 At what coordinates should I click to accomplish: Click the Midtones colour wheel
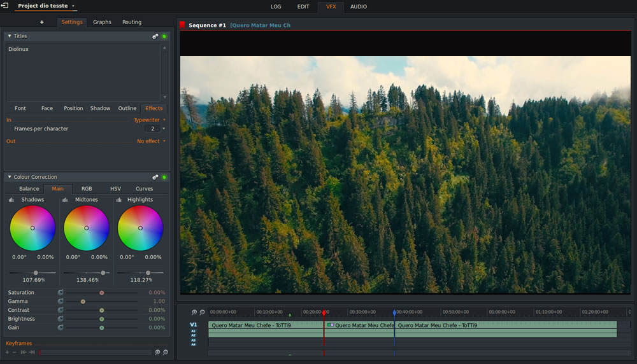click(x=87, y=228)
